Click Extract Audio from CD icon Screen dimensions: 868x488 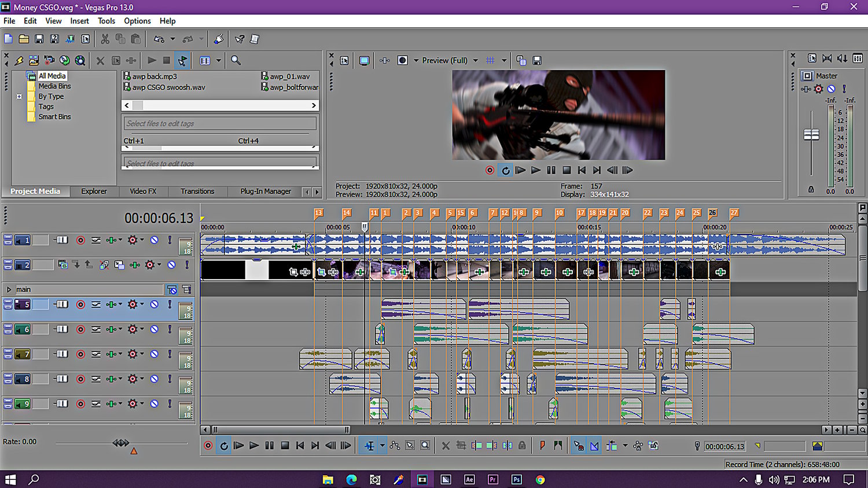[65, 60]
